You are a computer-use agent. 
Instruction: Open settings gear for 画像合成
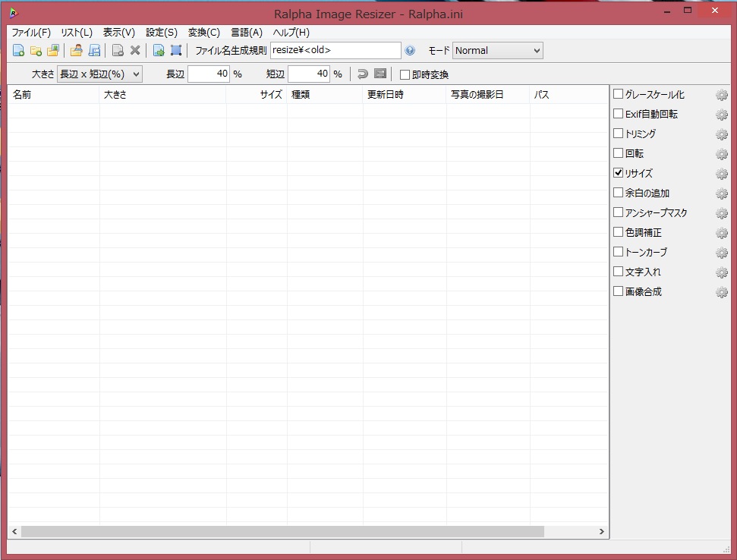(x=721, y=292)
